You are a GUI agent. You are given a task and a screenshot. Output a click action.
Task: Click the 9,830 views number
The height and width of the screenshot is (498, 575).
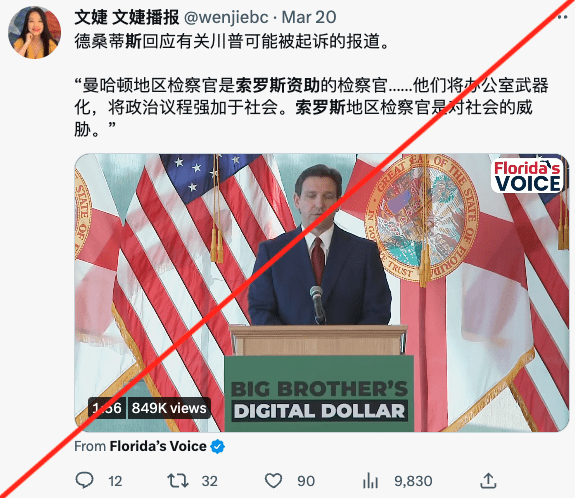(x=413, y=481)
